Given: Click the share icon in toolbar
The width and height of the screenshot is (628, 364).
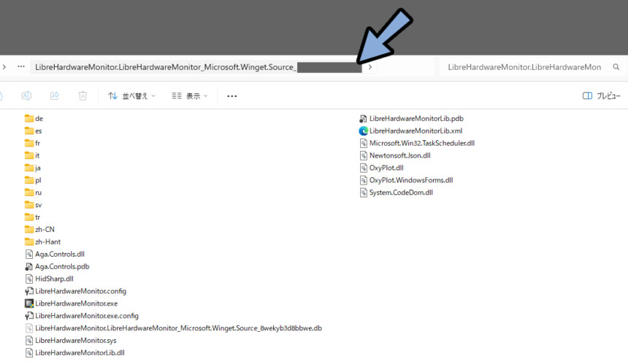Looking at the screenshot, I should tap(55, 96).
